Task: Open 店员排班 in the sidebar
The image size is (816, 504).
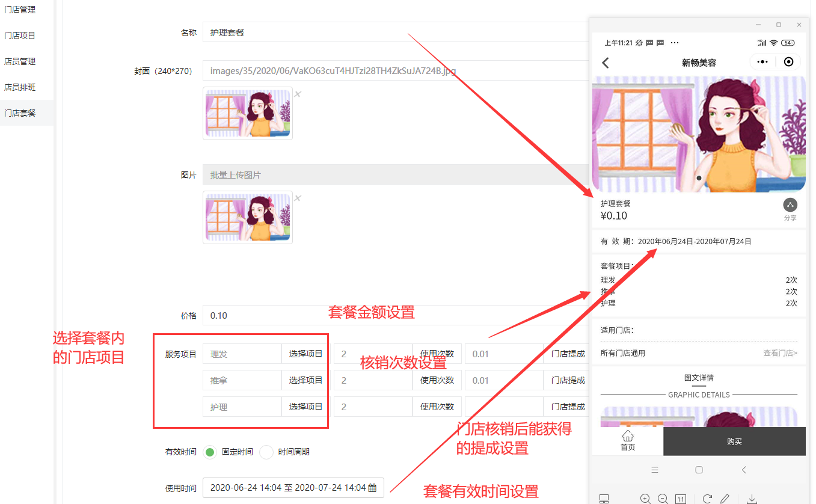Action: pyautogui.click(x=20, y=87)
